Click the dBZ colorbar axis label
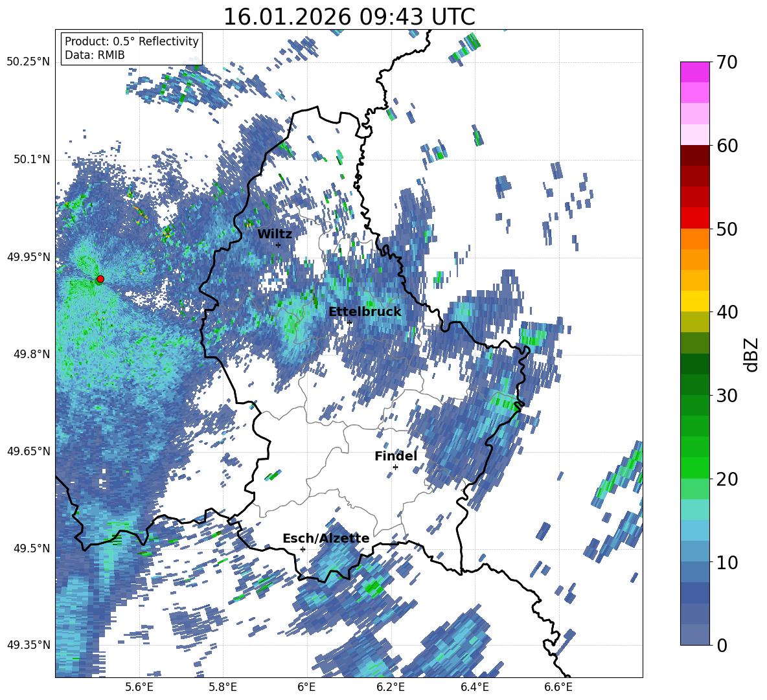Screen dimensions: 767x700 coord(752,354)
